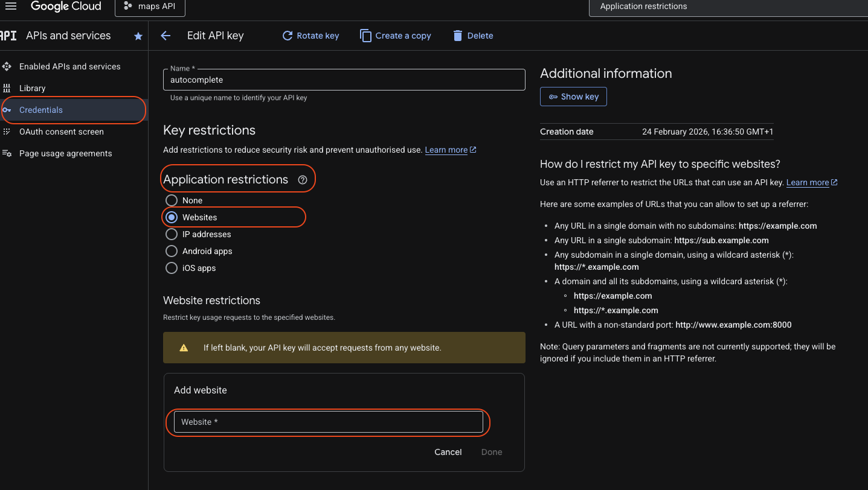This screenshot has width=868, height=490.
Task: Click the back arrow beside Edit API key
Action: [166, 36]
